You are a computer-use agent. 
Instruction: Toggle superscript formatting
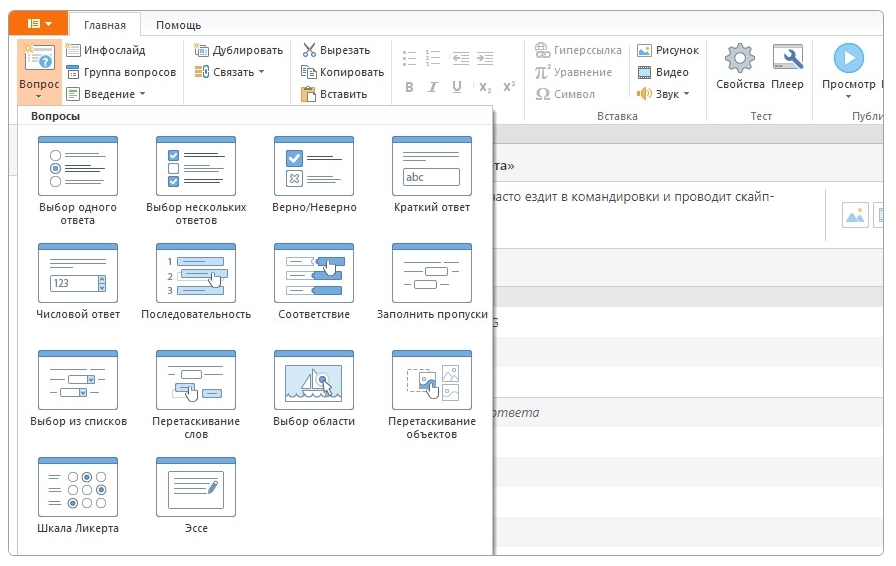tap(509, 87)
